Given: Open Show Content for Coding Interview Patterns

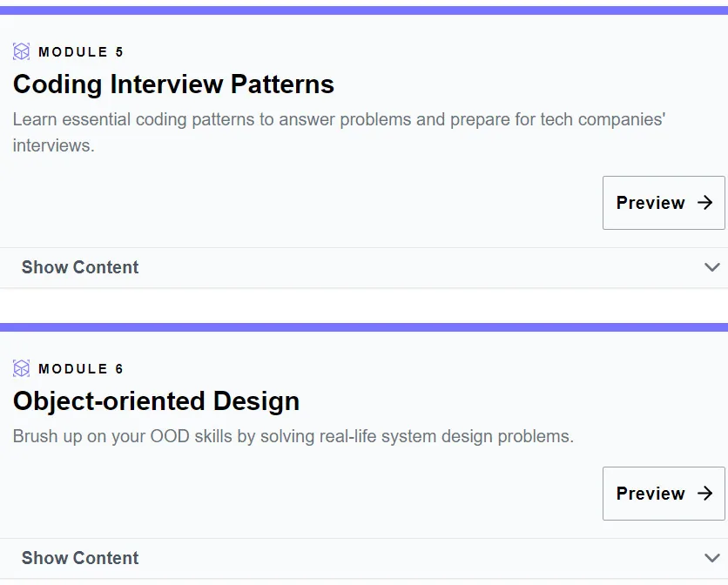Looking at the screenshot, I should tap(80, 267).
